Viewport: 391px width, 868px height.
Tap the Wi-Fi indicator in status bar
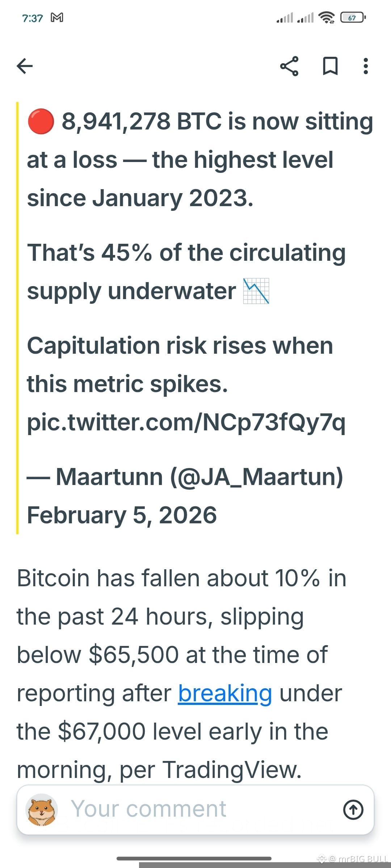coord(326,17)
